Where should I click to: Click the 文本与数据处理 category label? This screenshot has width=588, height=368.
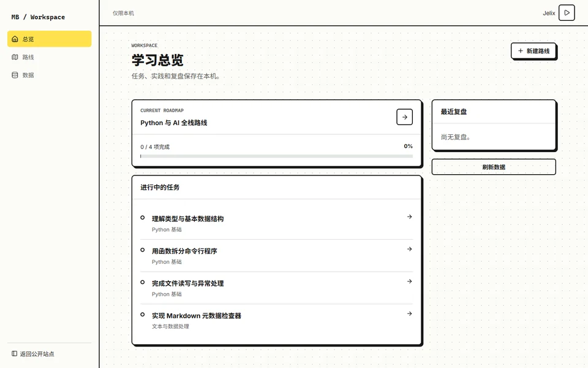click(170, 326)
